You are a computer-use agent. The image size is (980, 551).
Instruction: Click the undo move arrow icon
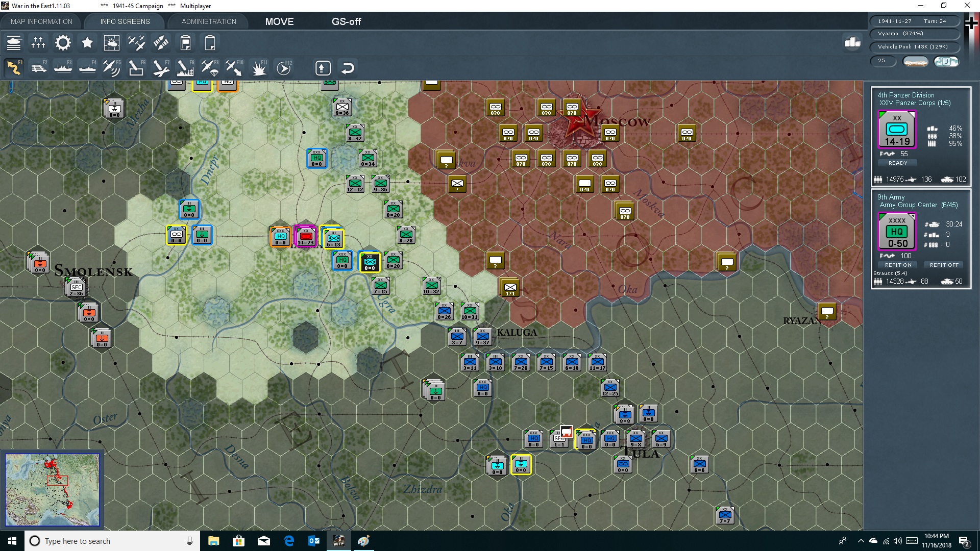[x=348, y=68]
